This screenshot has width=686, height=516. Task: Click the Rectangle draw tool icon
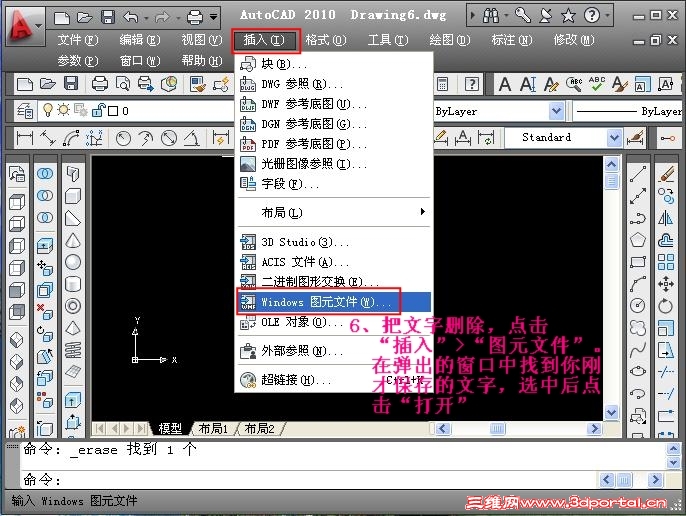click(x=637, y=262)
